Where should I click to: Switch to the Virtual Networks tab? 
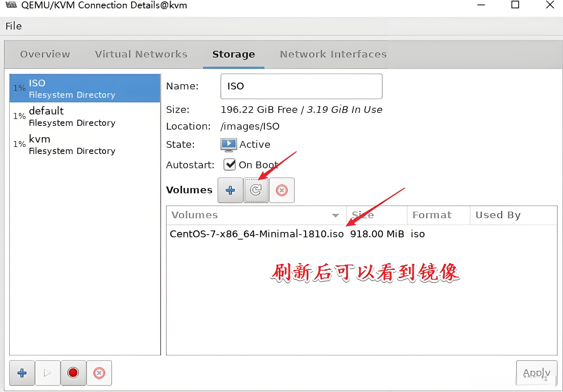coord(141,54)
